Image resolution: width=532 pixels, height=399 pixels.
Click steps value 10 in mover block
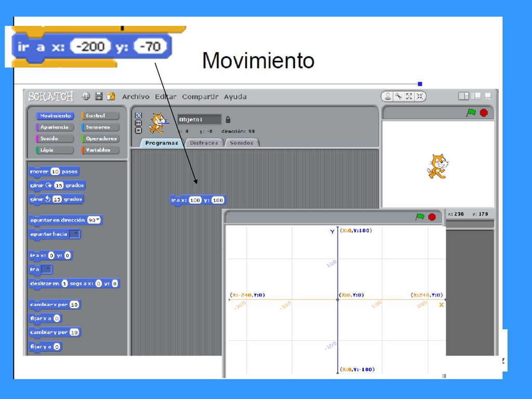[x=55, y=171]
